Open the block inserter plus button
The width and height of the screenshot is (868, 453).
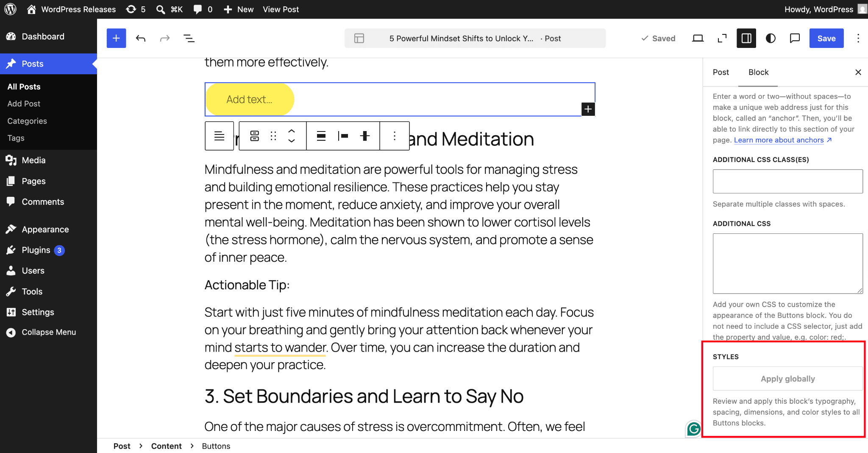(116, 38)
